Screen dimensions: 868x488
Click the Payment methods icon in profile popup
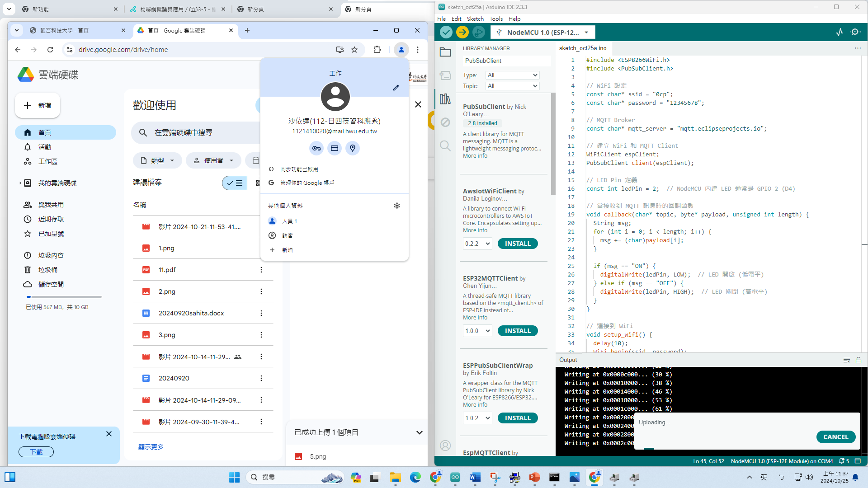[335, 148]
